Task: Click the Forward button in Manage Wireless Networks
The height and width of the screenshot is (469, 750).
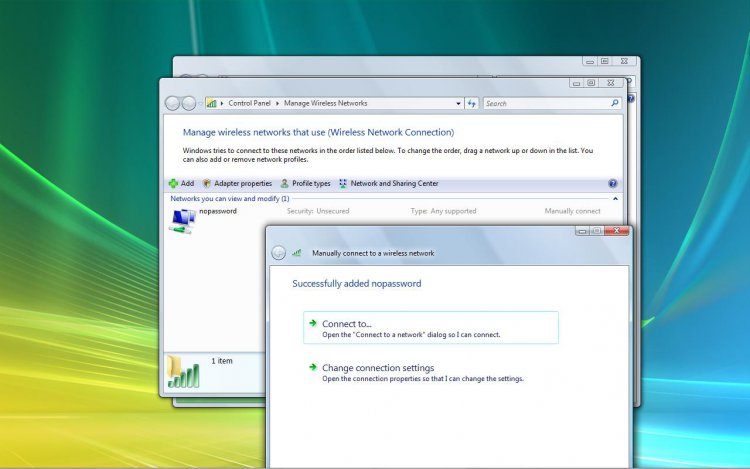Action: pyautogui.click(x=188, y=103)
